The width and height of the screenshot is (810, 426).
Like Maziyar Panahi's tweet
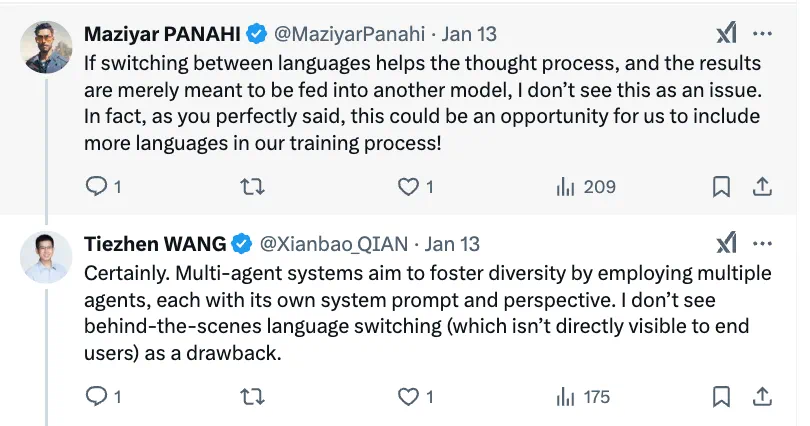click(x=409, y=187)
